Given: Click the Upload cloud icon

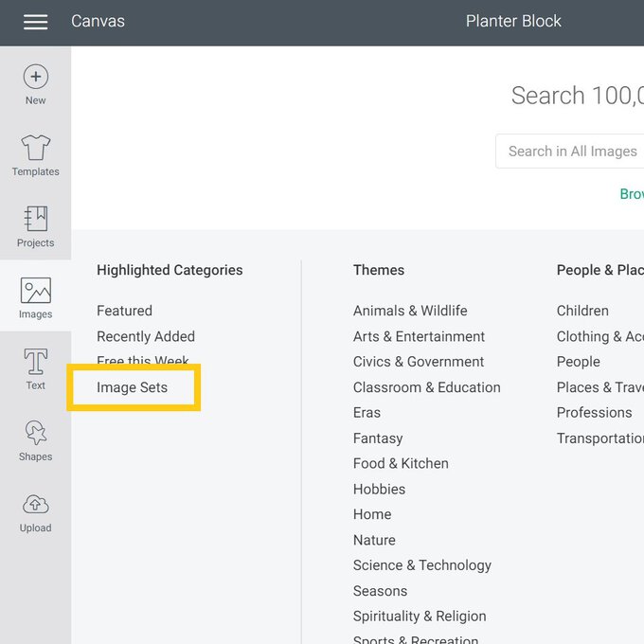Looking at the screenshot, I should click(x=35, y=506).
